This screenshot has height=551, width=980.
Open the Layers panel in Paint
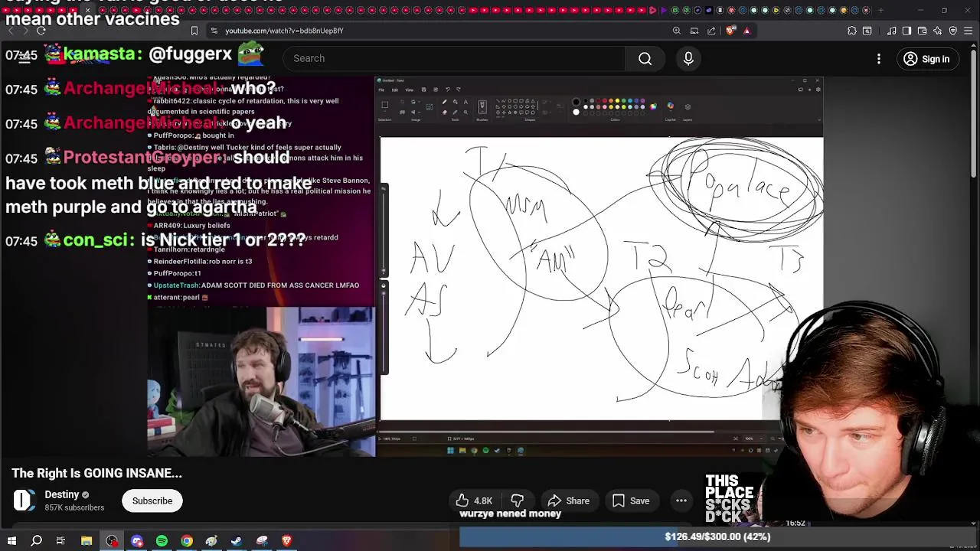coord(688,107)
